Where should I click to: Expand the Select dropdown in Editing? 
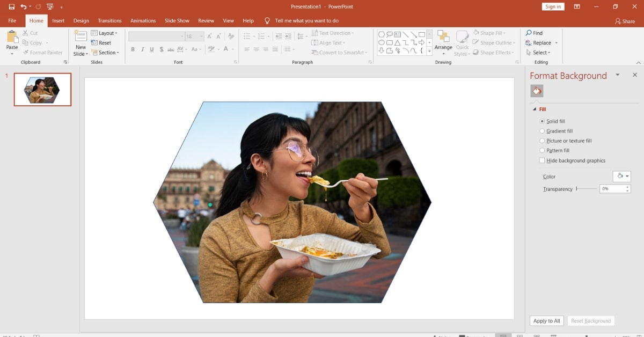point(538,53)
